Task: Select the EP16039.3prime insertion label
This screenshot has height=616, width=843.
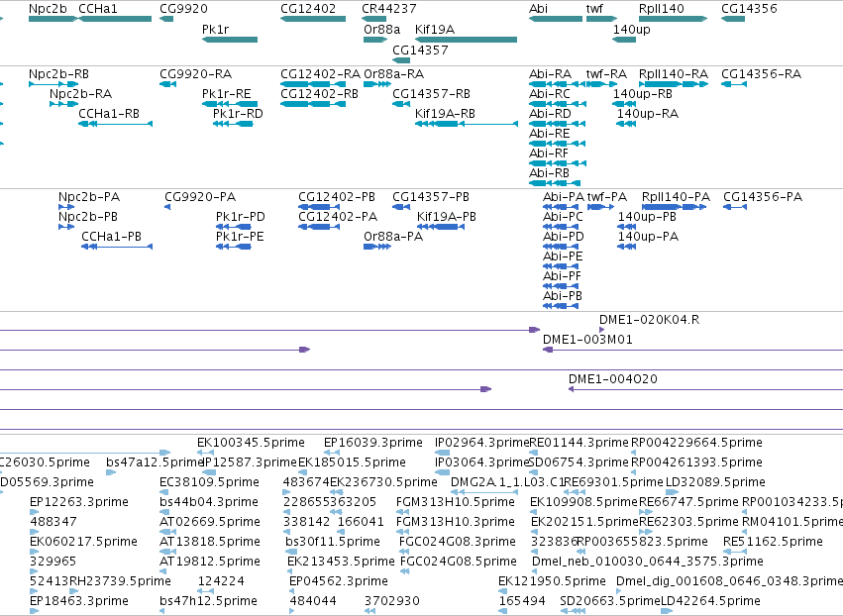Action: pos(373,443)
